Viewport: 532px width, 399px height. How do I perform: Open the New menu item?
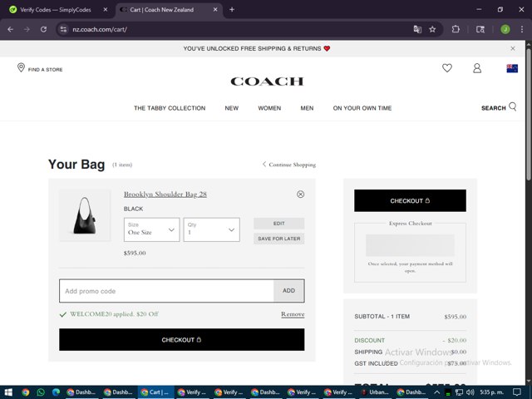point(232,108)
